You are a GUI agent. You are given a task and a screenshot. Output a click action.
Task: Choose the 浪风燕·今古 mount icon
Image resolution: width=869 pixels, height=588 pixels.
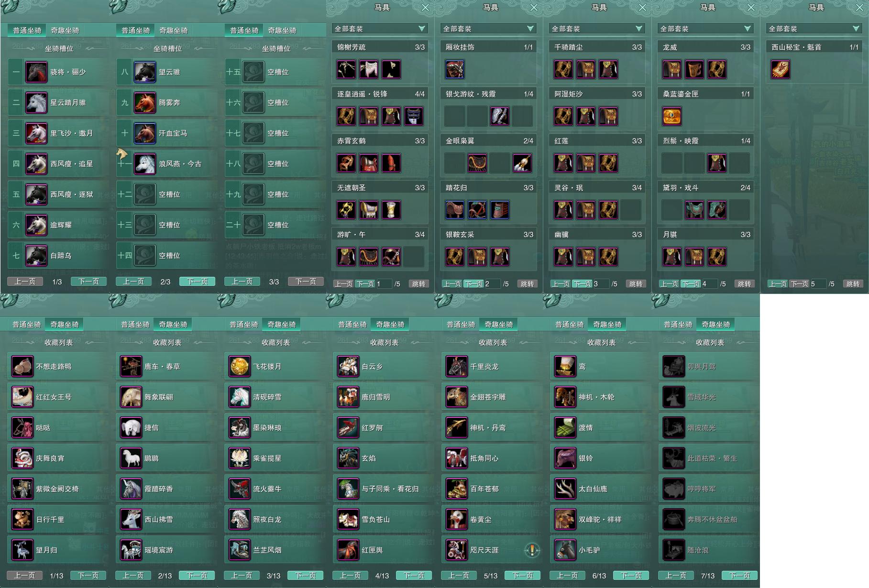tap(144, 163)
